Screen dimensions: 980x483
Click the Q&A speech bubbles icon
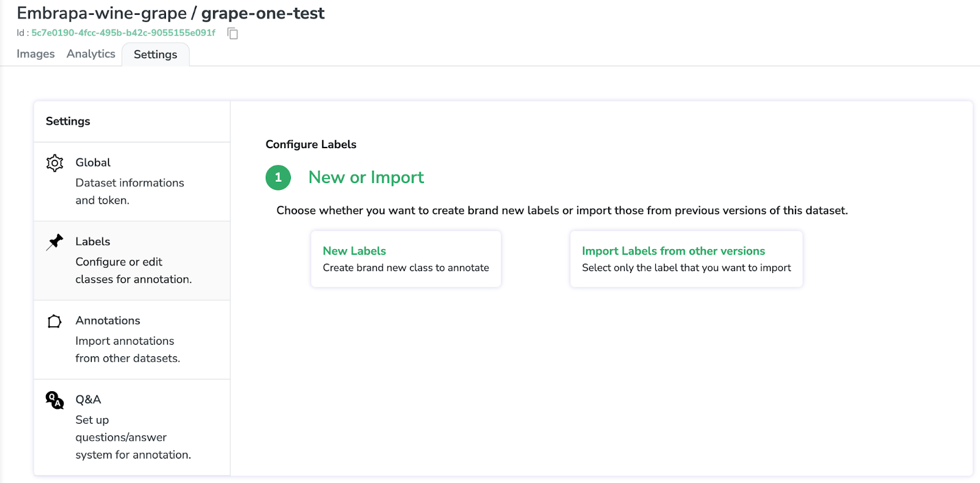(55, 400)
